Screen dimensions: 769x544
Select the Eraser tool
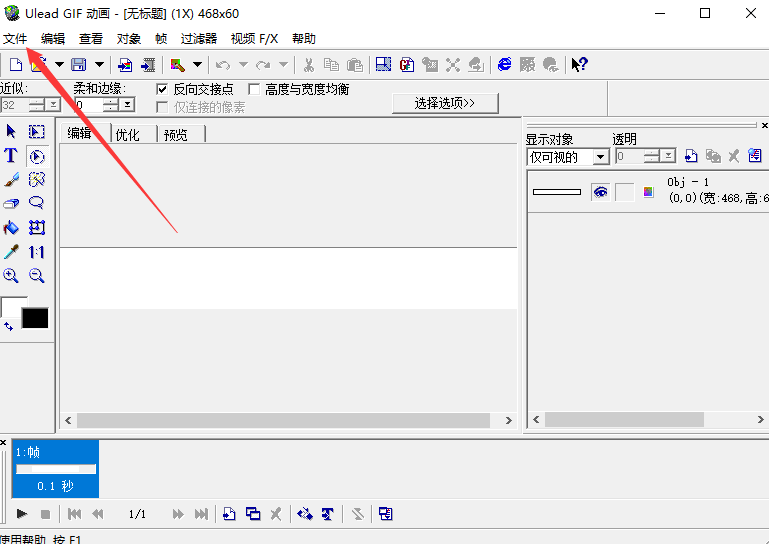pos(11,203)
